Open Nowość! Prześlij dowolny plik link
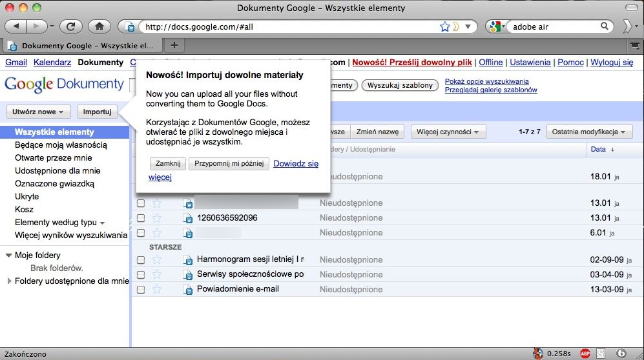This screenshot has width=644, height=360. coord(412,63)
